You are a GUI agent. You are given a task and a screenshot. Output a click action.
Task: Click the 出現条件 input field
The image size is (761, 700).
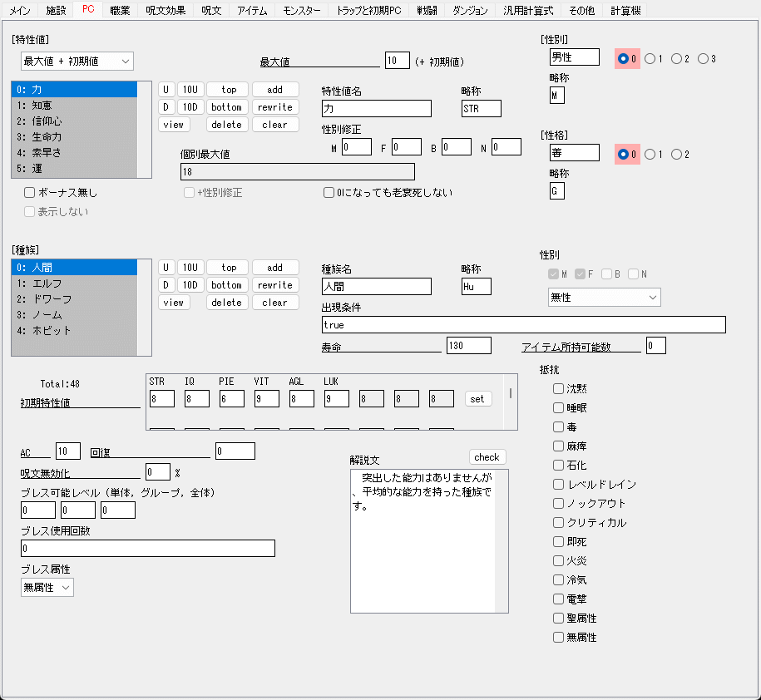pos(524,325)
